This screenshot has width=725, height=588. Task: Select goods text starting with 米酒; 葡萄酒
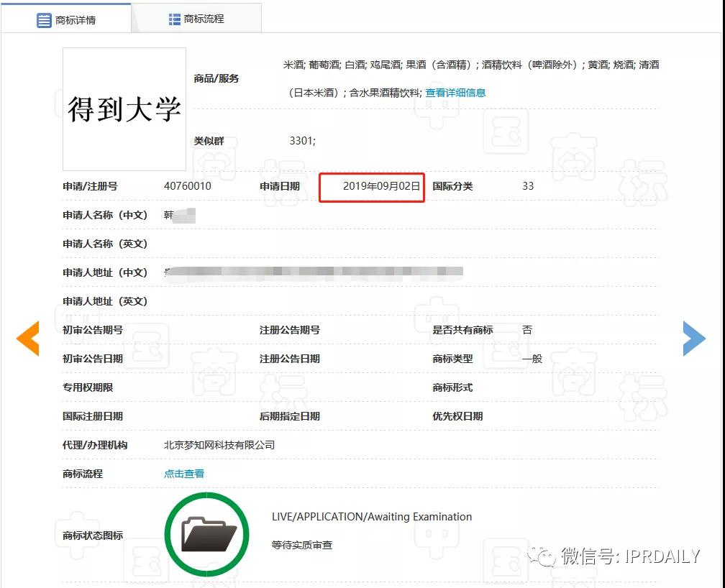coord(471,65)
